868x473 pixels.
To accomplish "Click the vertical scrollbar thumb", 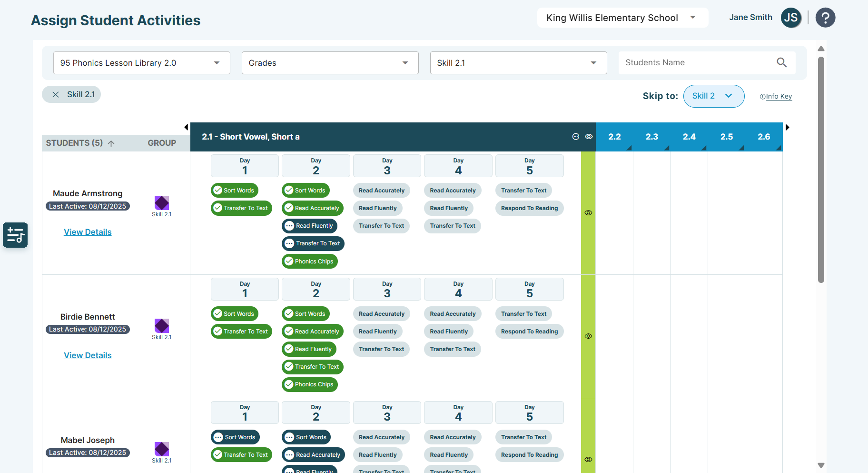I will click(x=821, y=170).
